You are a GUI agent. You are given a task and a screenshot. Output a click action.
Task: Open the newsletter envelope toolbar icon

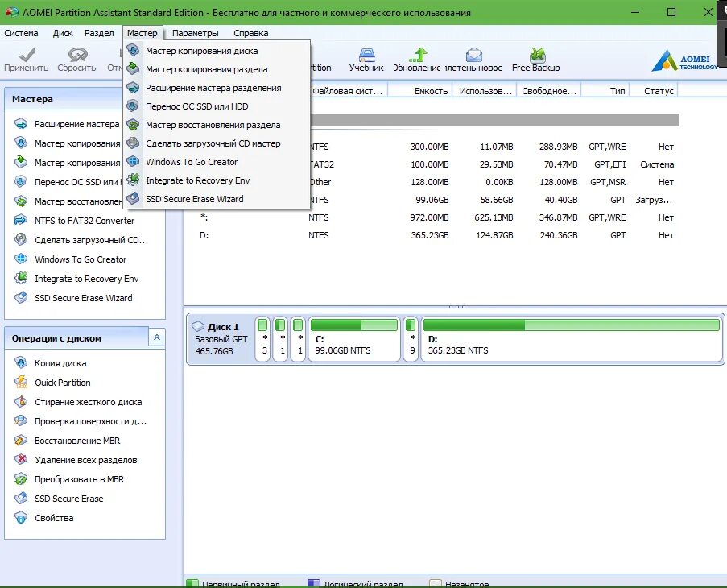[474, 55]
